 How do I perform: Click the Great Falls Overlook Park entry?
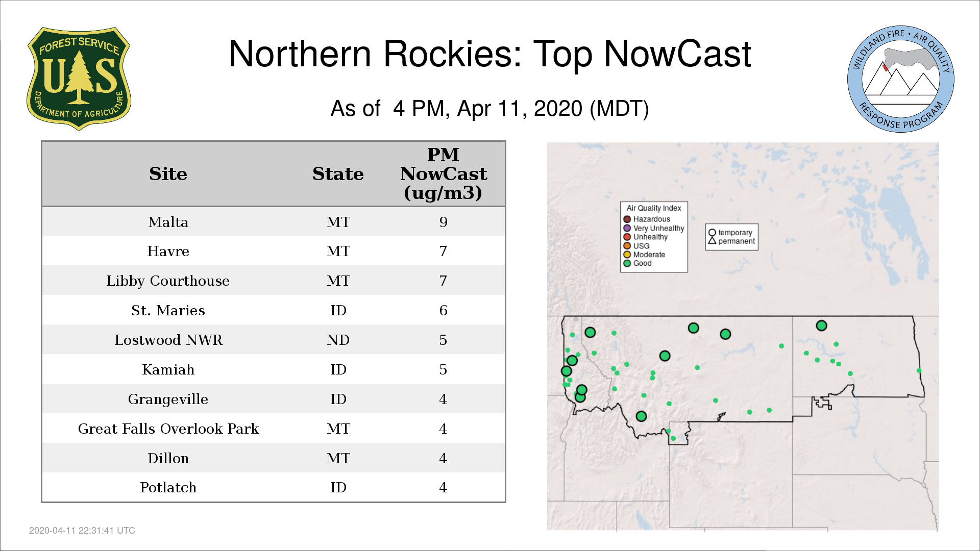168,429
